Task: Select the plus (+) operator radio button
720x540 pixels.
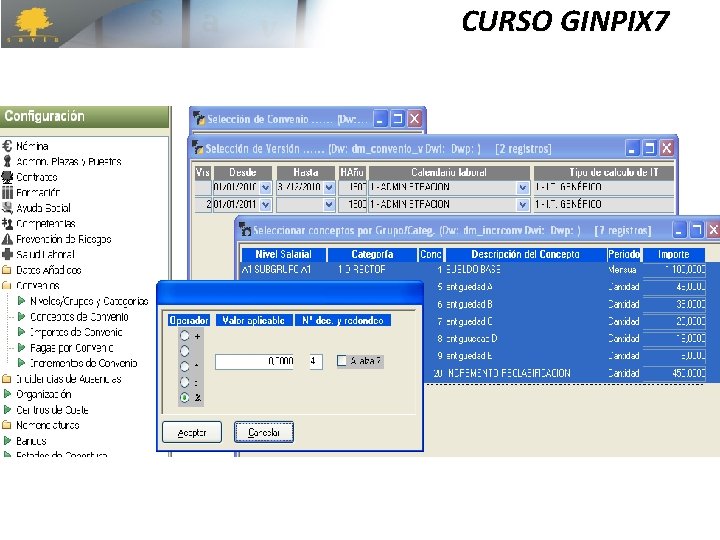Action: tap(185, 336)
